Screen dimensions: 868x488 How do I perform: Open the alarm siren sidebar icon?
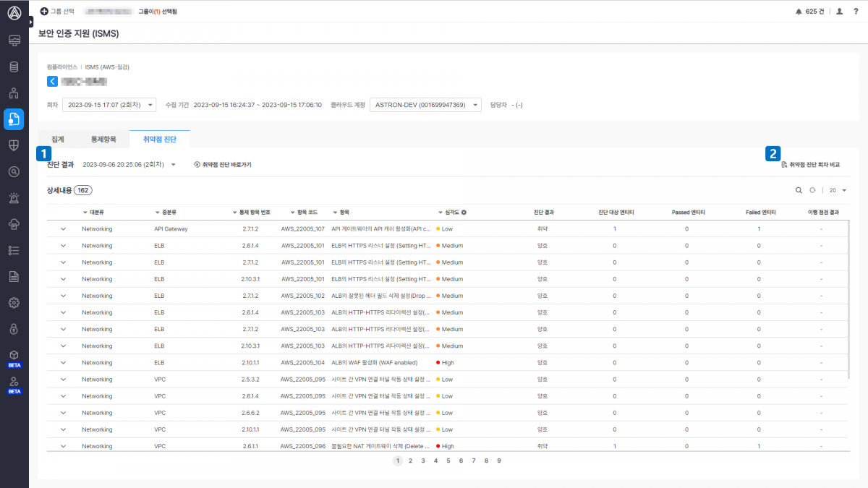(14, 198)
